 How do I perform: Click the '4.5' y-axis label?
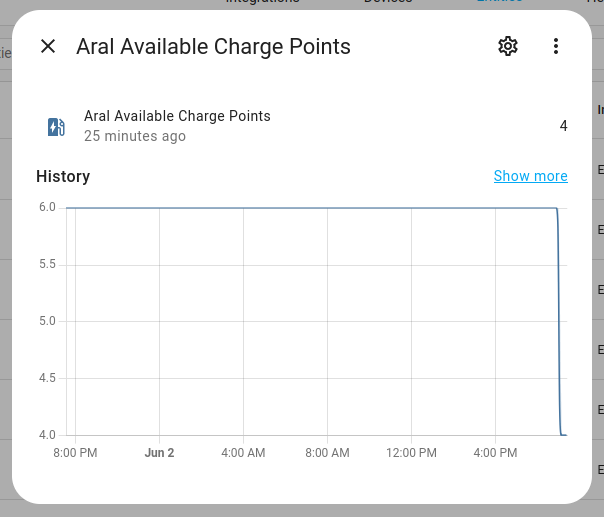tap(47, 378)
